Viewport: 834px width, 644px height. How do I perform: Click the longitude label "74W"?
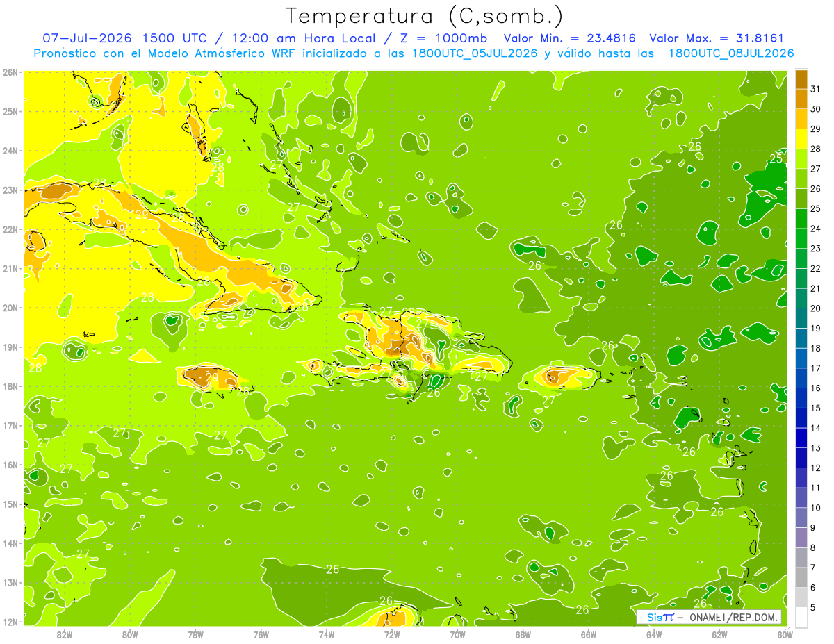coord(327,634)
